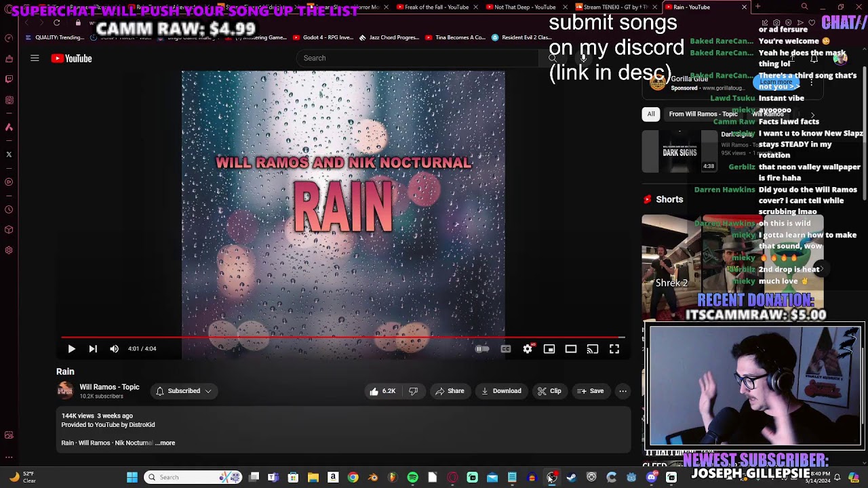Viewport: 868px width, 488px height.
Task: Open QUALITY: Trending... bookmark
Action: coord(55,37)
